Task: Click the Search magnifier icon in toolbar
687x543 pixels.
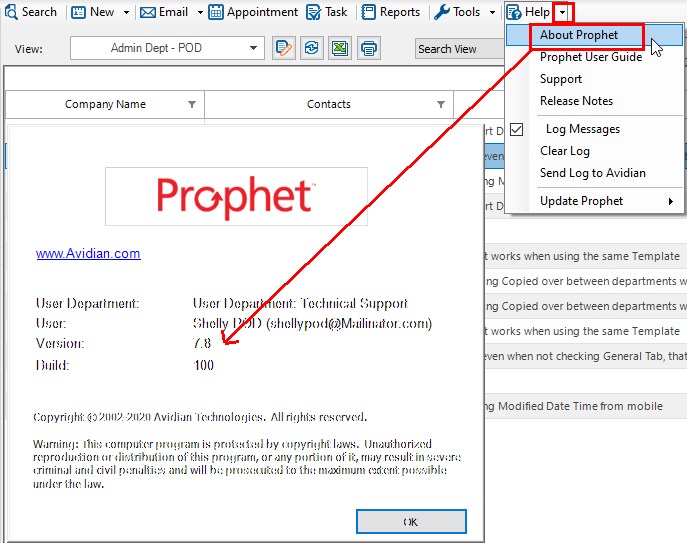Action: tap(11, 12)
